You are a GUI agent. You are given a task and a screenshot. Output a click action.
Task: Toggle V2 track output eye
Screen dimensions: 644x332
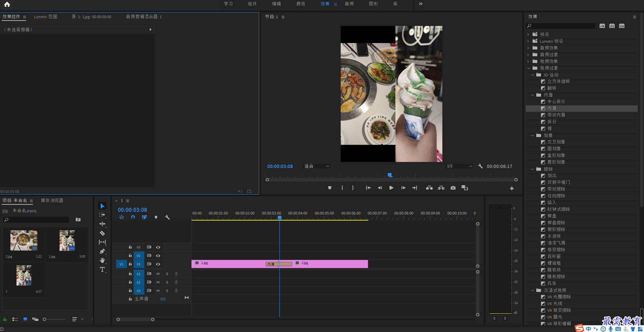coord(158,256)
